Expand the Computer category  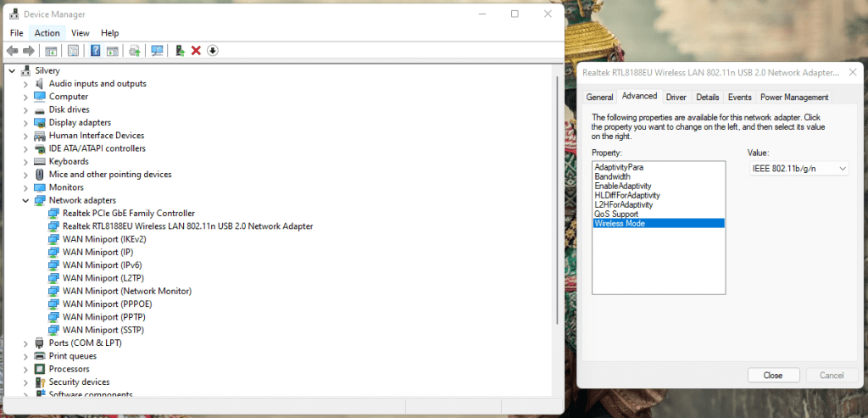coord(25,97)
